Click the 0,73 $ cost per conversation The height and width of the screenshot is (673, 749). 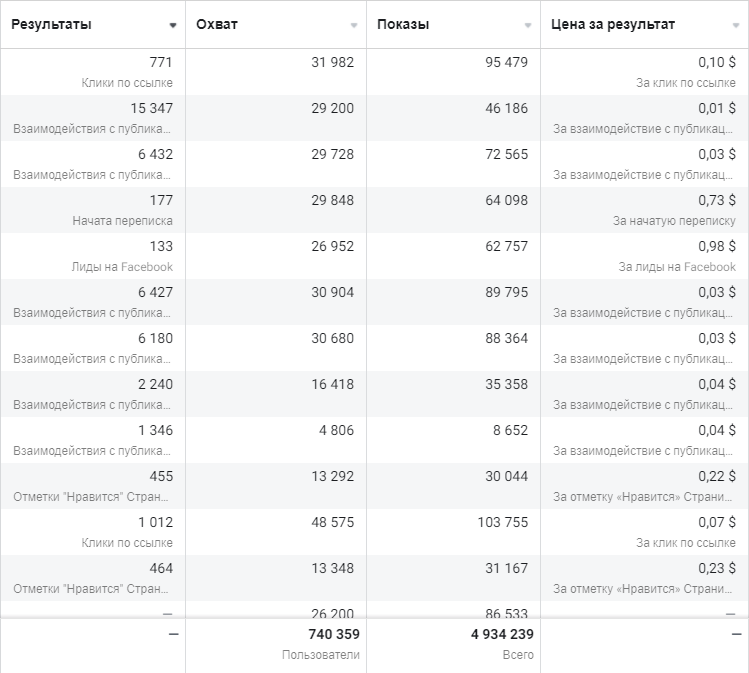pos(717,200)
